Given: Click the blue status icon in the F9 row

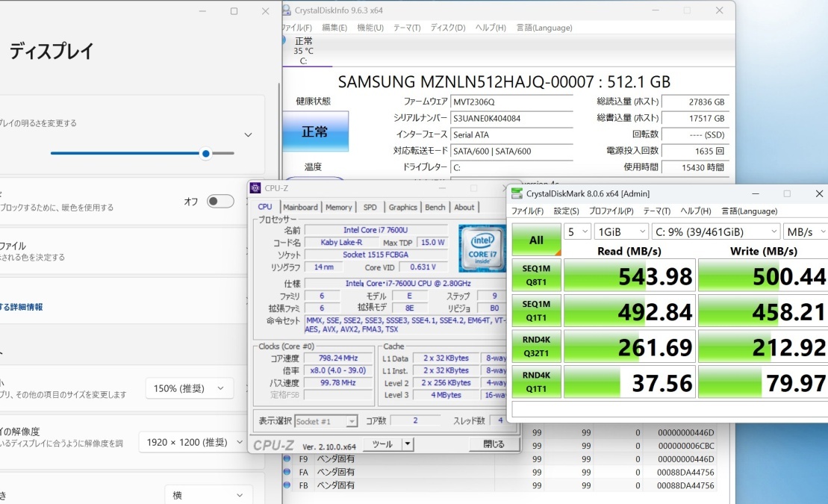Looking at the screenshot, I should [x=287, y=458].
